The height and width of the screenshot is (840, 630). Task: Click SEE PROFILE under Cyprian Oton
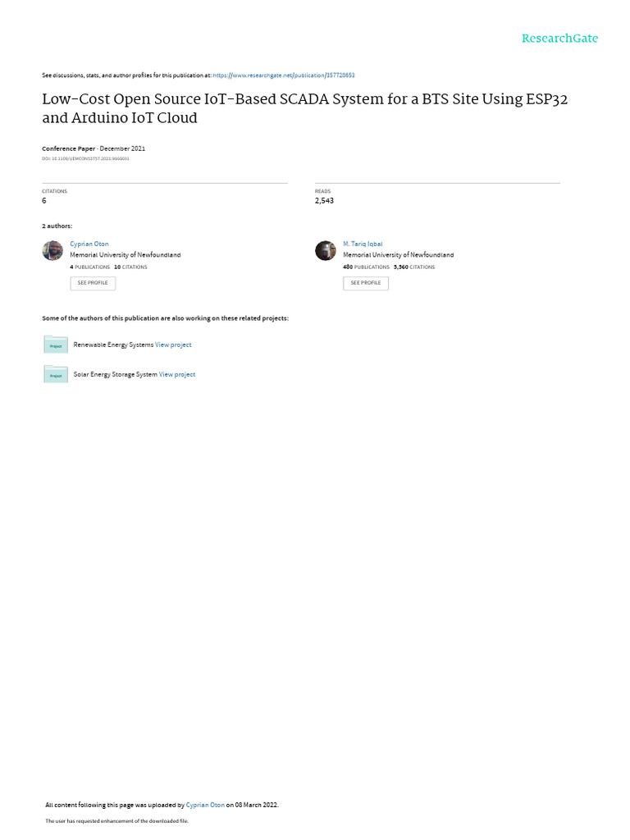point(93,283)
